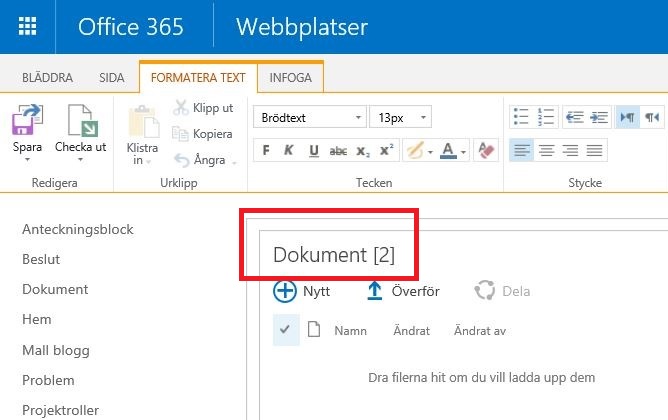Click the Checka ut page icon
This screenshot has height=420, width=668.
click(83, 121)
